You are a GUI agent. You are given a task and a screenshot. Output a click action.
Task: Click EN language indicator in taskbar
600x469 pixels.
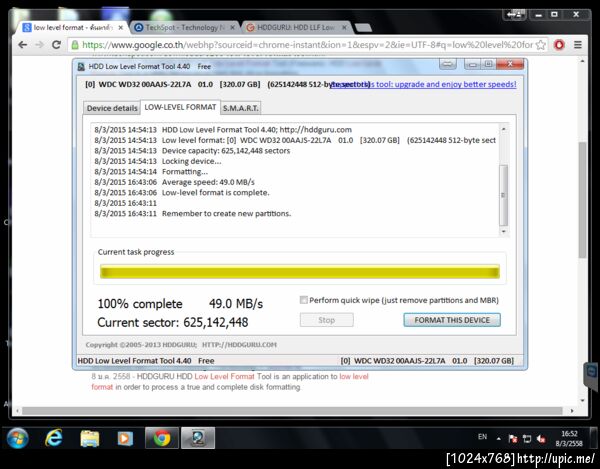point(482,436)
